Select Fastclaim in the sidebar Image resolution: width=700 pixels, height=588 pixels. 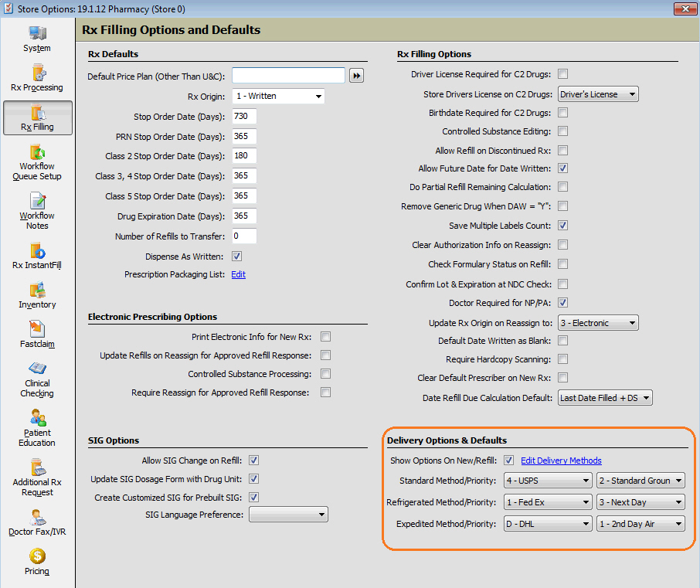(37, 335)
